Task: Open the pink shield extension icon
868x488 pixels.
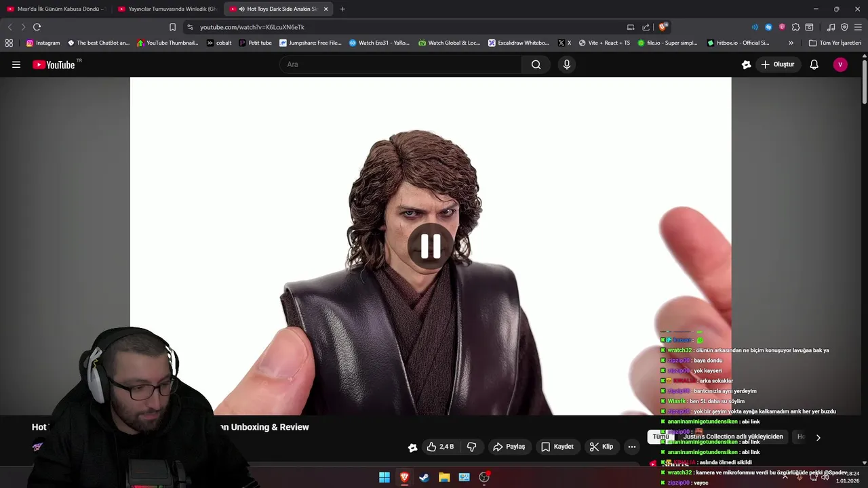Action: [x=782, y=27]
